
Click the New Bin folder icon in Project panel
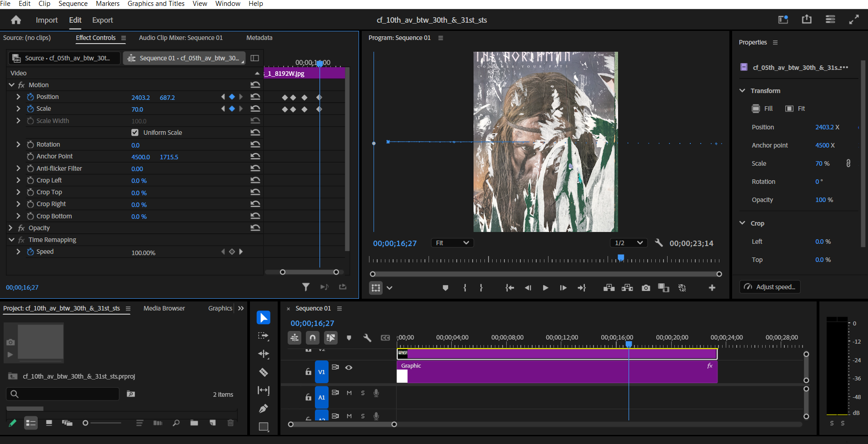[x=194, y=423]
